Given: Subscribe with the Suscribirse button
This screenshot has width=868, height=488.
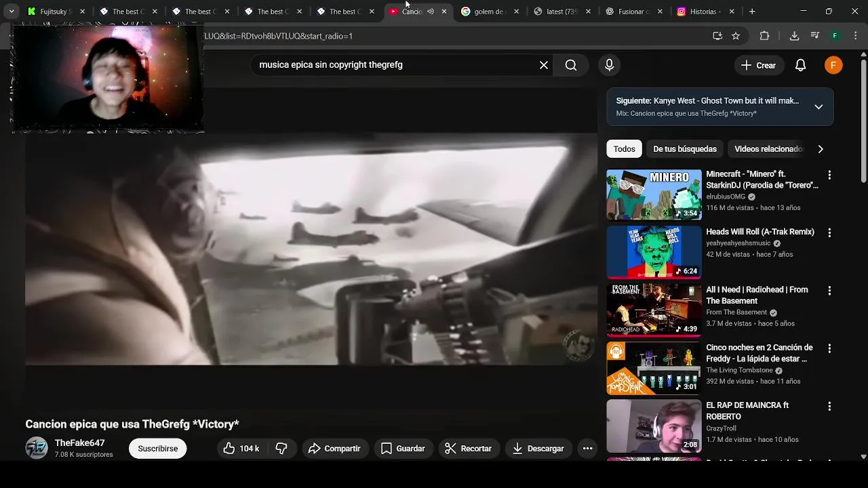Looking at the screenshot, I should coord(158,449).
